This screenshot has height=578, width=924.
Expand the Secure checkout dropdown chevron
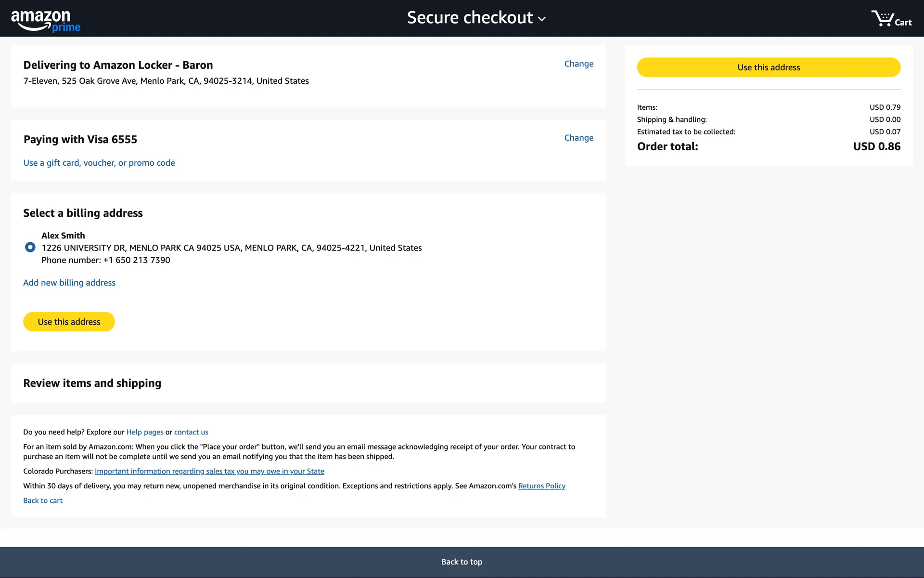pyautogui.click(x=542, y=19)
